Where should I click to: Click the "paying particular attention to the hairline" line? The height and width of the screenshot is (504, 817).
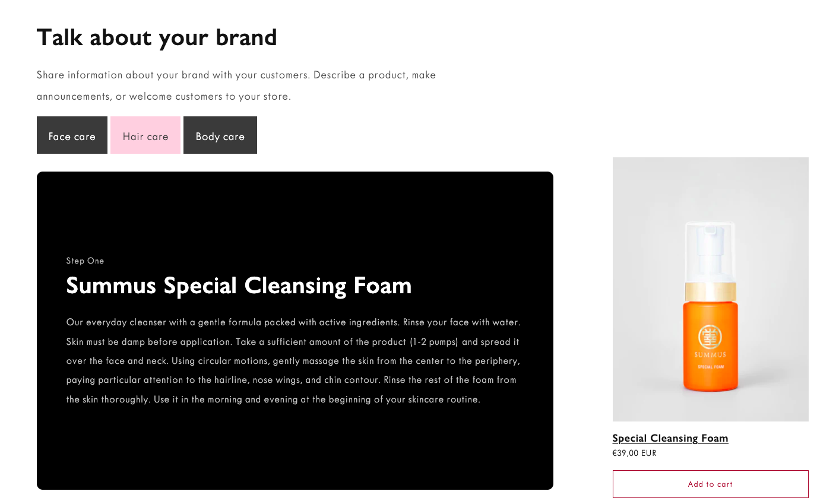point(291,380)
